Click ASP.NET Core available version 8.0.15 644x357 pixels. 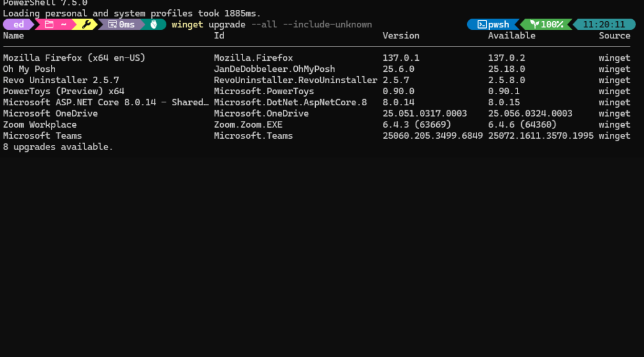[x=504, y=102]
